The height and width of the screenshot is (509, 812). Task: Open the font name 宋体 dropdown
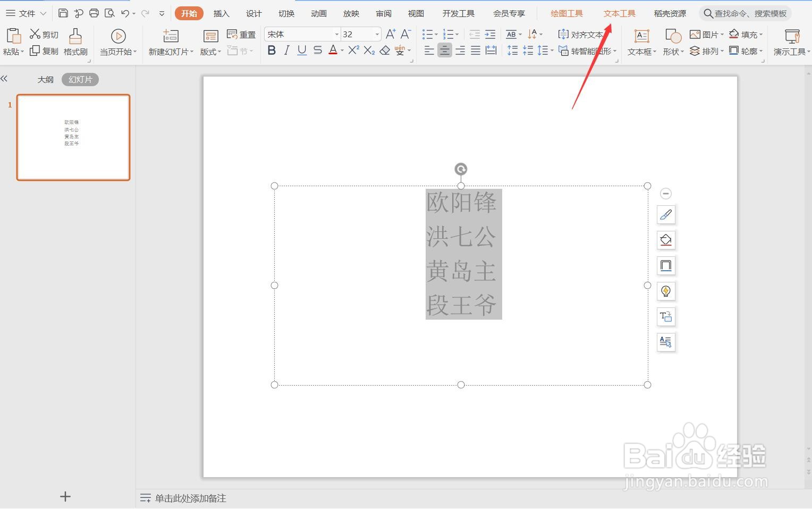tap(336, 35)
